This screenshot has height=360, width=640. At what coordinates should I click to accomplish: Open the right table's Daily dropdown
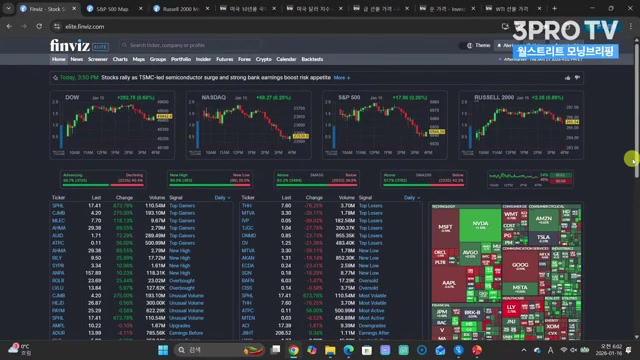point(412,198)
